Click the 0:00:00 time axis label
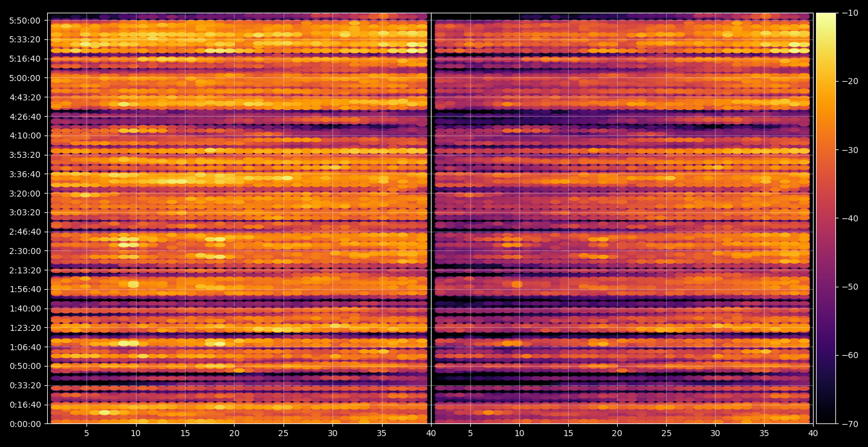This screenshot has height=447, width=868. click(25, 423)
